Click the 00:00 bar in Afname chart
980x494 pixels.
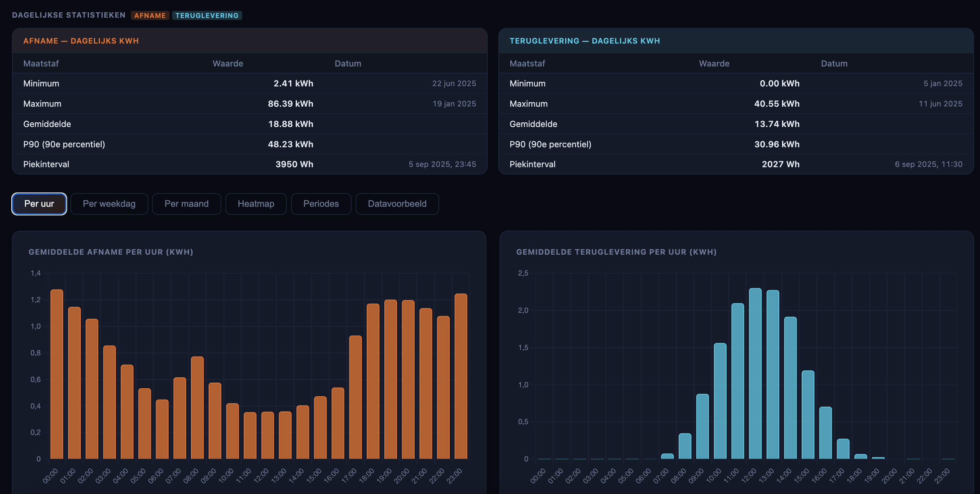pos(57,374)
